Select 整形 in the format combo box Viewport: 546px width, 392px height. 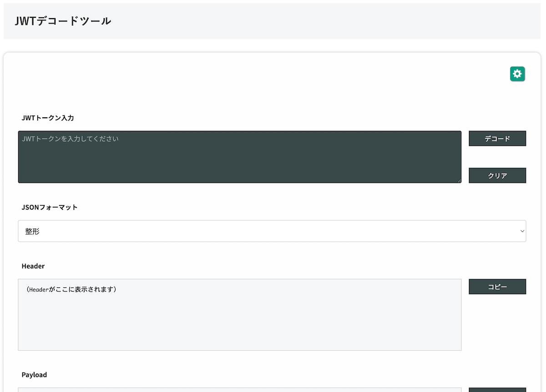pos(272,231)
